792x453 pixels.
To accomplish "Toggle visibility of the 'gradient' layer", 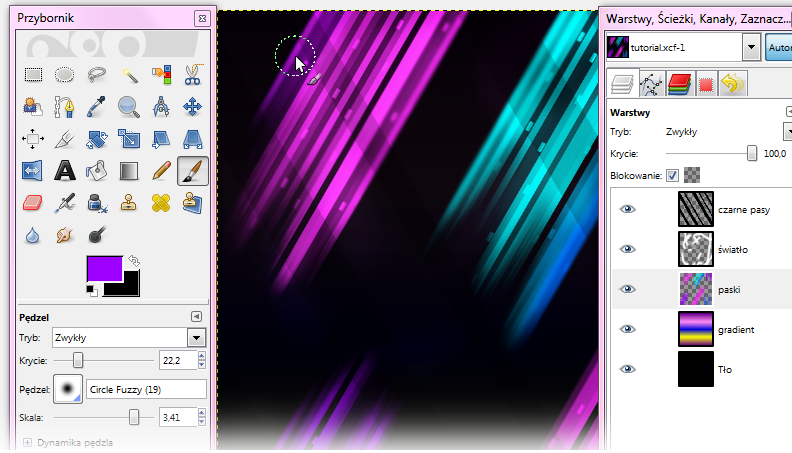I will [627, 328].
